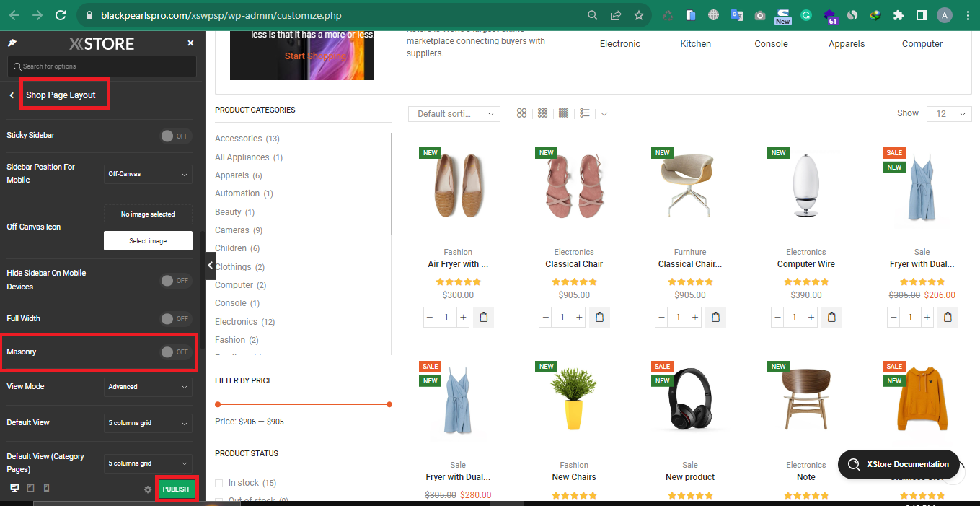Open Kitchen category in top menu
980x506 pixels.
pos(696,44)
